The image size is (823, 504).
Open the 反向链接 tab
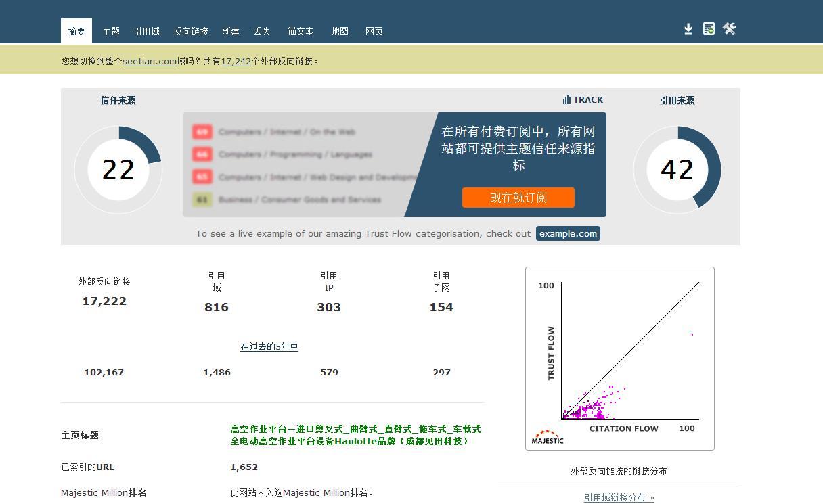pyautogui.click(x=191, y=31)
